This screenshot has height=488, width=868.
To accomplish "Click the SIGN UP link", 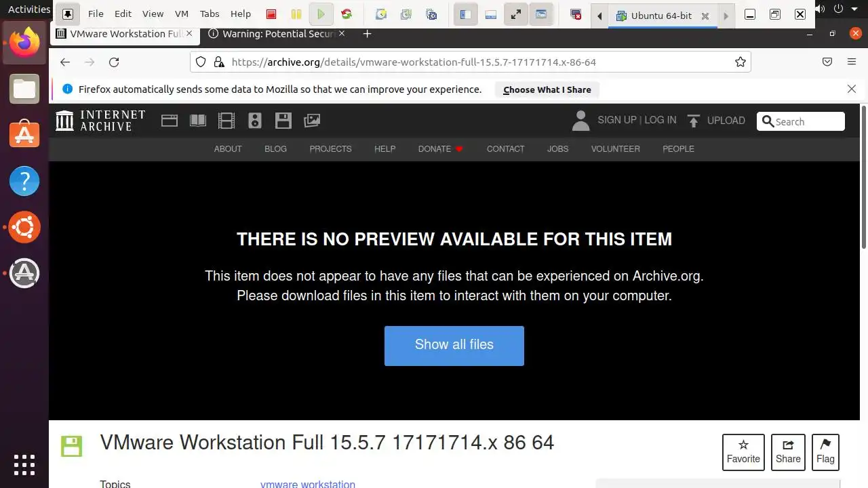I will [617, 120].
